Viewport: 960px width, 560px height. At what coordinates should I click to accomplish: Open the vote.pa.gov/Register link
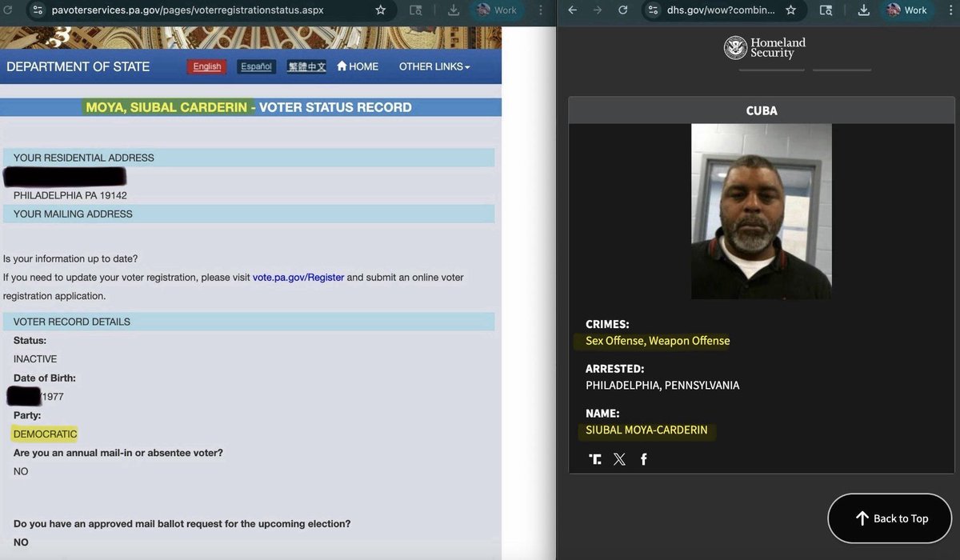tap(298, 278)
